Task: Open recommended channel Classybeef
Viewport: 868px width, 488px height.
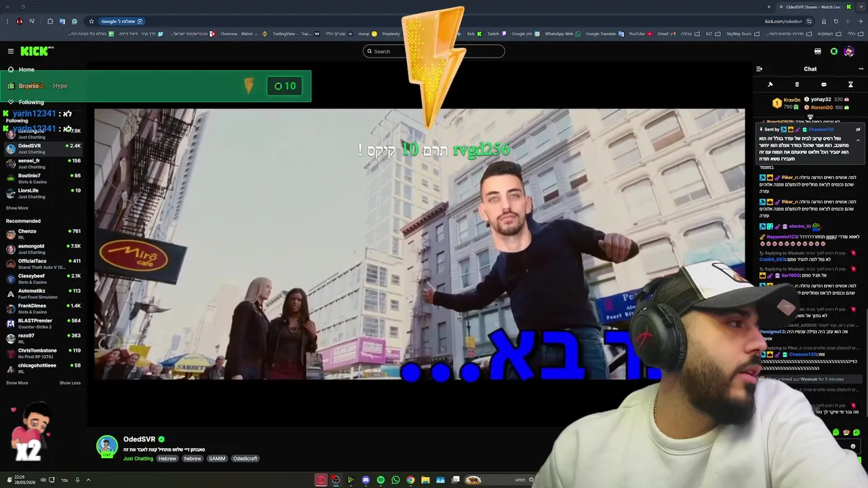Action: tap(43, 279)
